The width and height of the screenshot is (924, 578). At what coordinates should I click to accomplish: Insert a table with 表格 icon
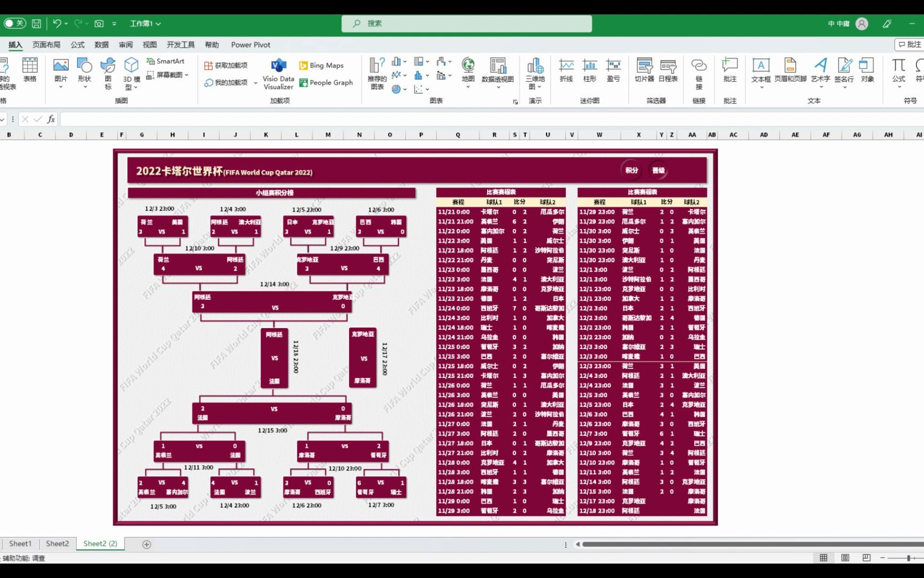point(30,70)
